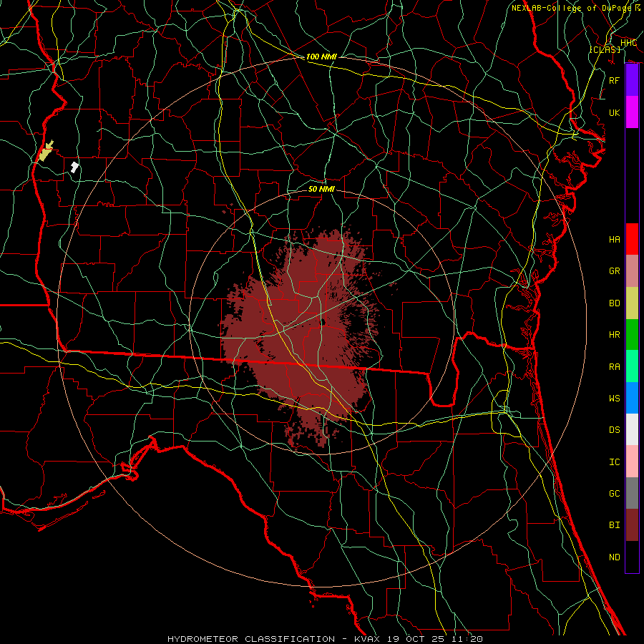Click the HR green legend swatch
Screen dimensions: 644x644
pyautogui.click(x=632, y=334)
